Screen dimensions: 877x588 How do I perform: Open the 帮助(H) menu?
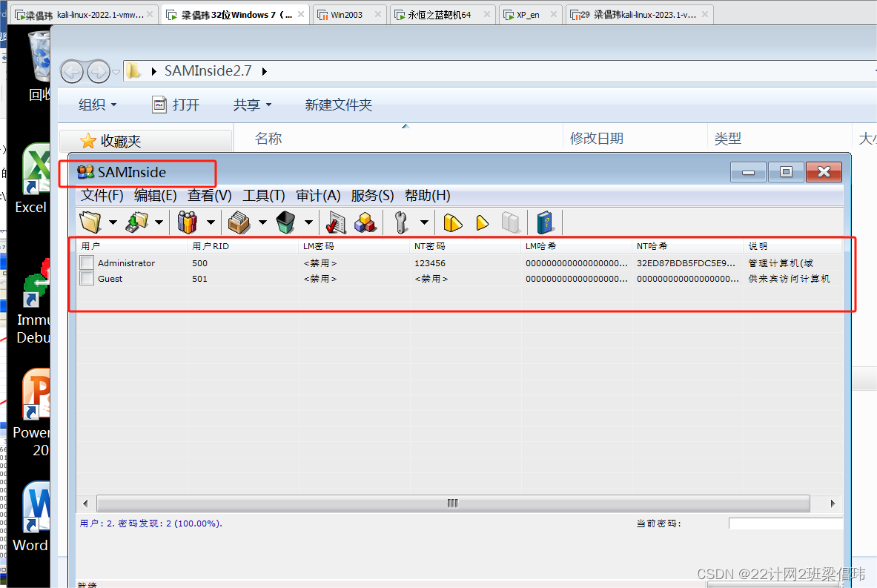[x=427, y=195]
